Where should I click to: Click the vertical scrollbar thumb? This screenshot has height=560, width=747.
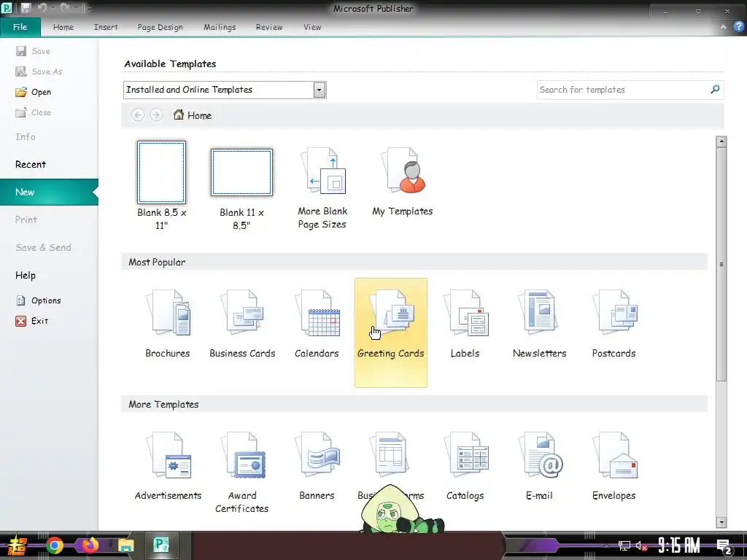tap(721, 264)
